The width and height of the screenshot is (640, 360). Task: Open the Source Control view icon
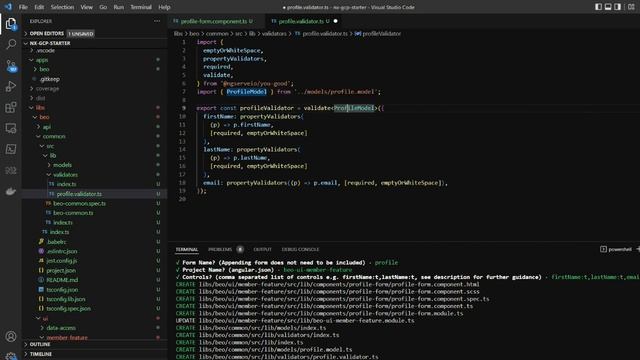tap(11, 66)
